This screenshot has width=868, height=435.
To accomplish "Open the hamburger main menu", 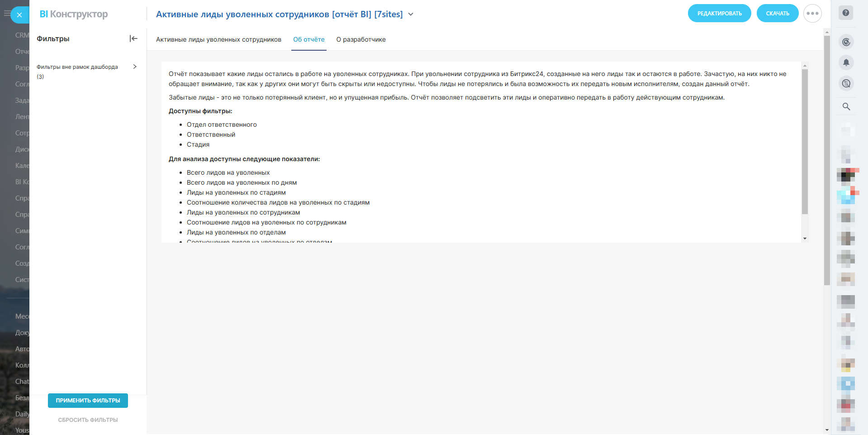I will click(7, 14).
